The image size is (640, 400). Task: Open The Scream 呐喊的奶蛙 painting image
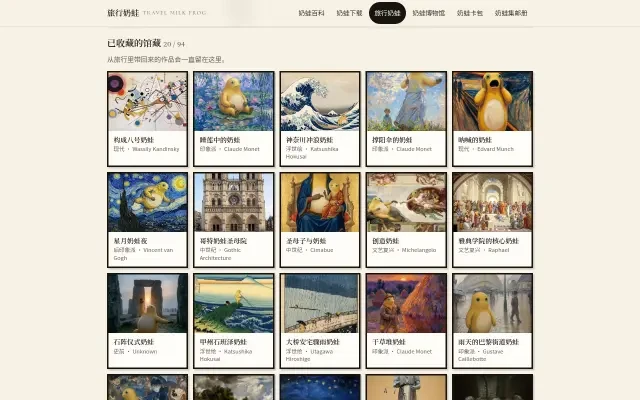click(x=493, y=102)
